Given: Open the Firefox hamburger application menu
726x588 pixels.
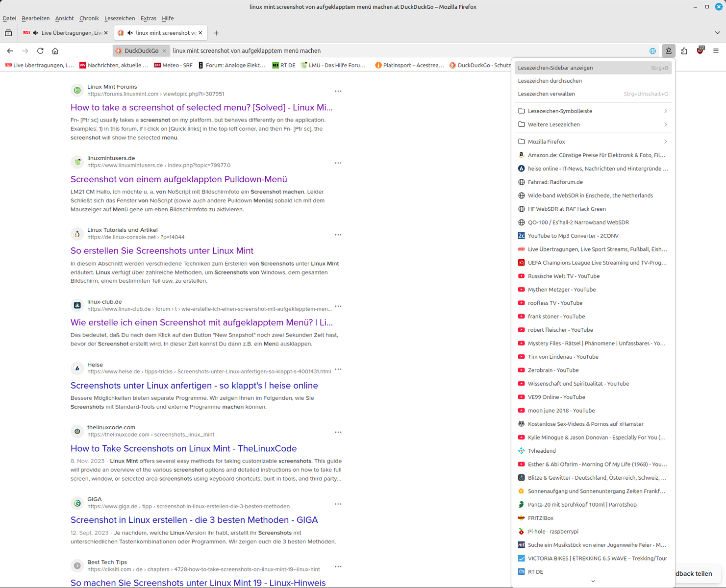Looking at the screenshot, I should [x=716, y=51].
